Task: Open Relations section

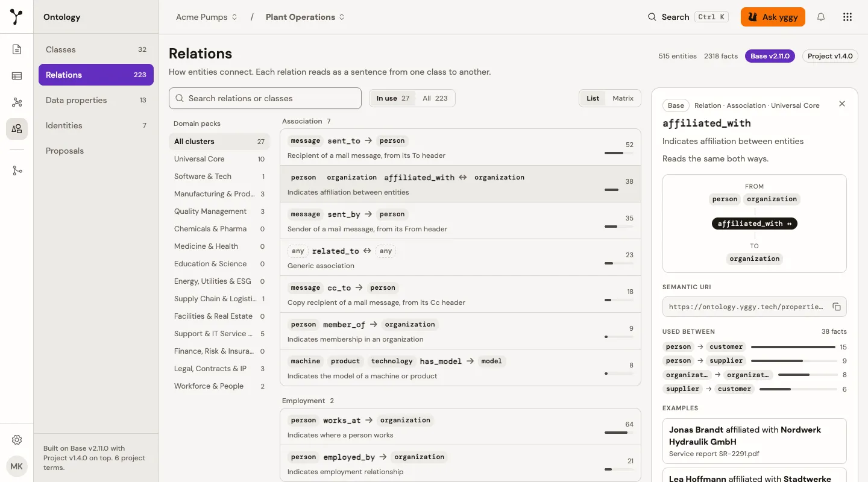Action: 96,75
